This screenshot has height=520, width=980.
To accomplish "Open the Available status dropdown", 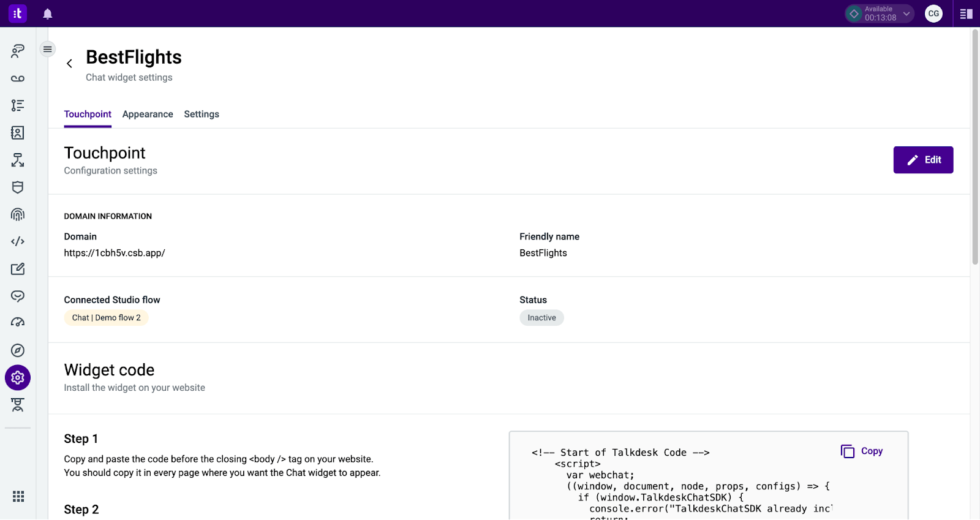I will tap(880, 13).
